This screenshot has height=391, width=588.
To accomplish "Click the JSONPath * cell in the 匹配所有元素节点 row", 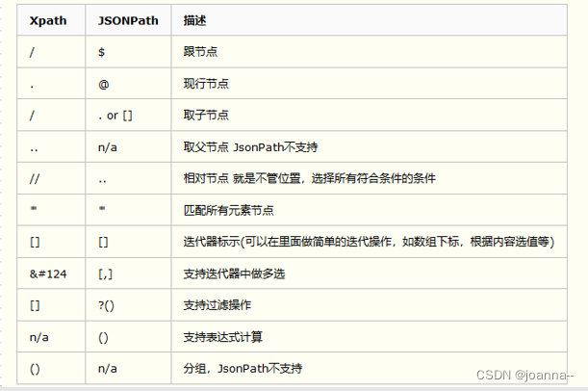I will tap(128, 210).
